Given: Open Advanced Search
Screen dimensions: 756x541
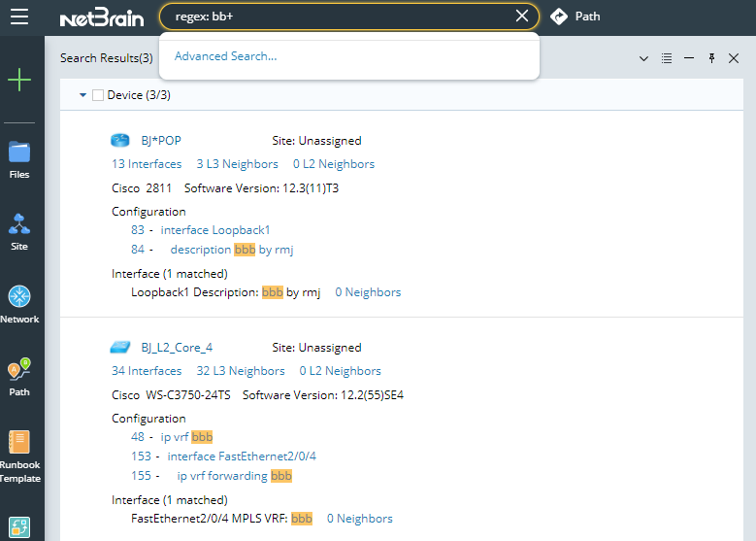Looking at the screenshot, I should click(225, 56).
